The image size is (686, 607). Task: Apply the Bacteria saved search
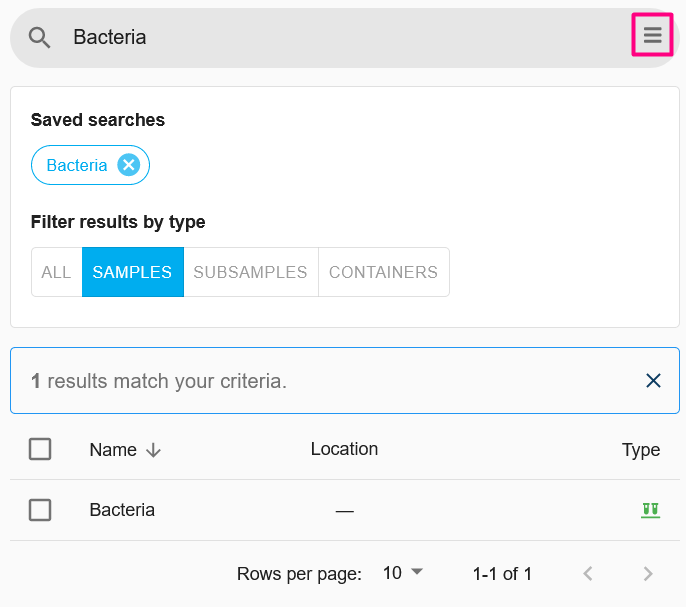click(77, 165)
